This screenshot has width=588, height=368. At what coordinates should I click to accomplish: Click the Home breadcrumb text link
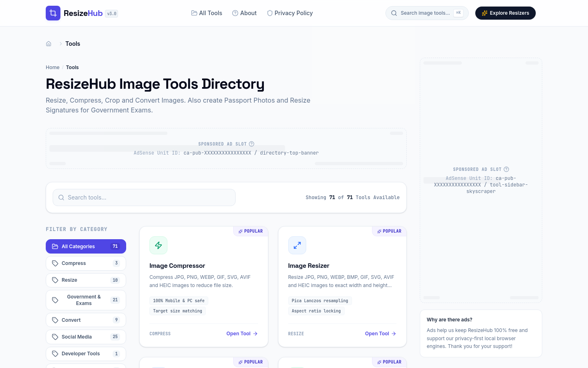pos(53,67)
